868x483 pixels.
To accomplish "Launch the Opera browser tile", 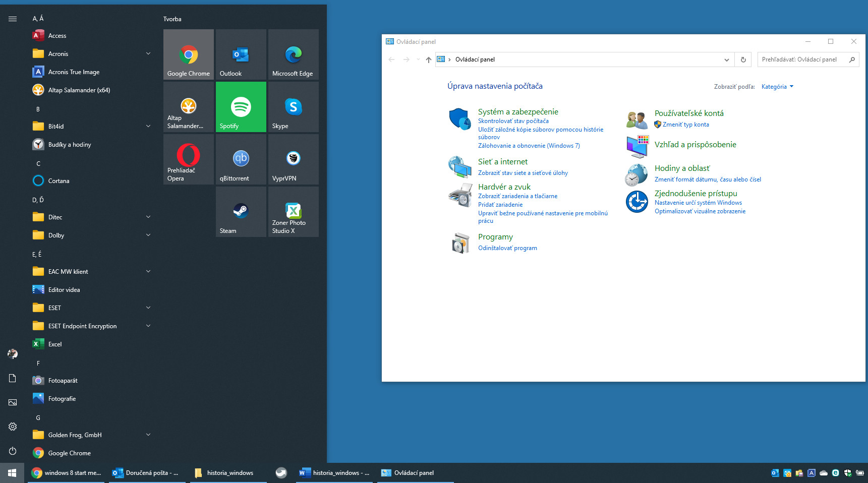I will point(188,159).
